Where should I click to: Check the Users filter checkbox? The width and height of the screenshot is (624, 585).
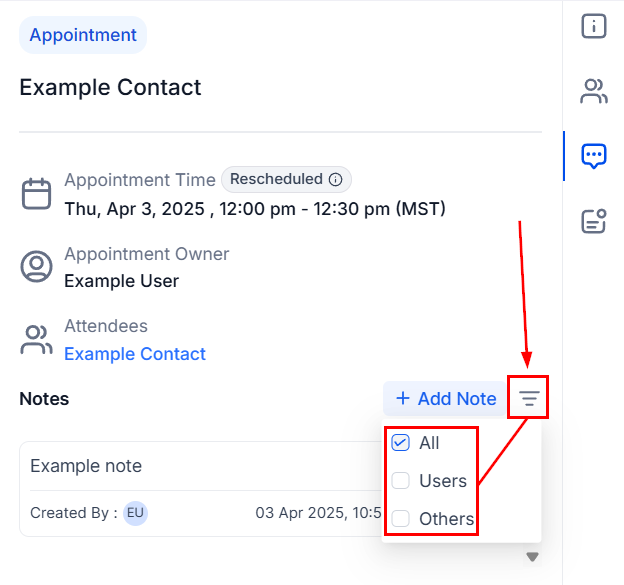(400, 481)
